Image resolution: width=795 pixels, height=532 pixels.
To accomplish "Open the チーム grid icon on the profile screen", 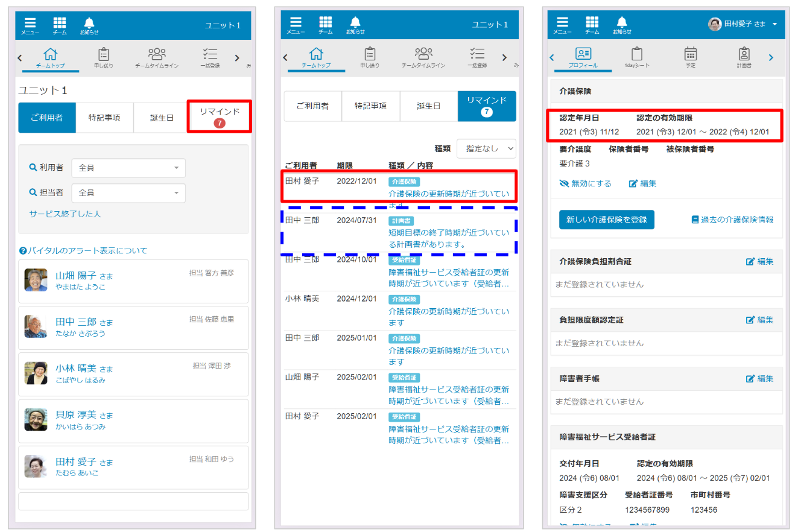I will coord(592,25).
